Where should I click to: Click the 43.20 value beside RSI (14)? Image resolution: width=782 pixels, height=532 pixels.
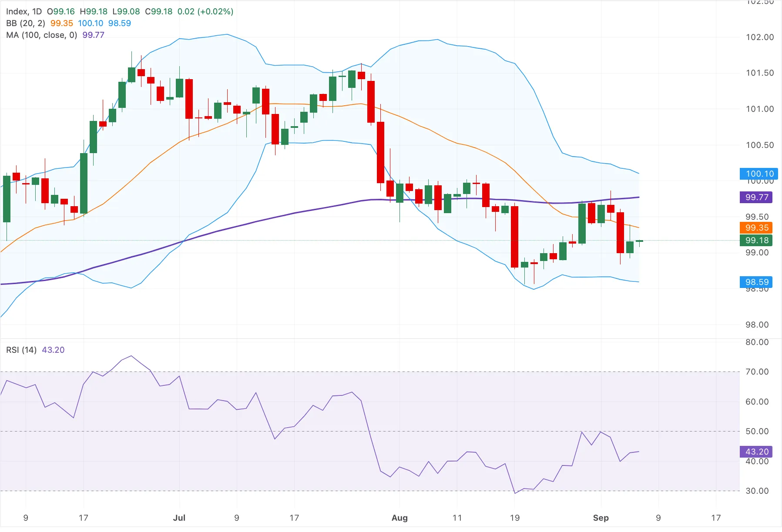[x=53, y=350]
